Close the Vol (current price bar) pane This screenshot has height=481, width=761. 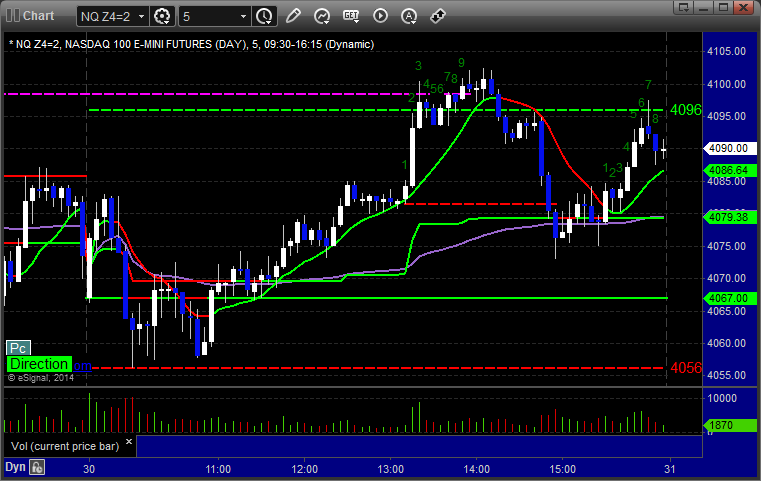129,442
